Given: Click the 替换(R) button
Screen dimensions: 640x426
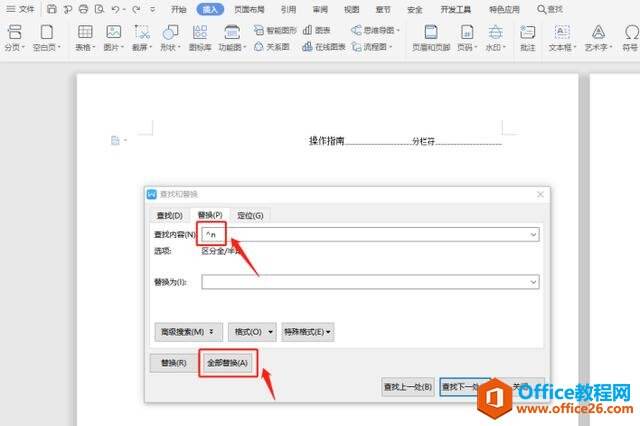Looking at the screenshot, I should (174, 363).
